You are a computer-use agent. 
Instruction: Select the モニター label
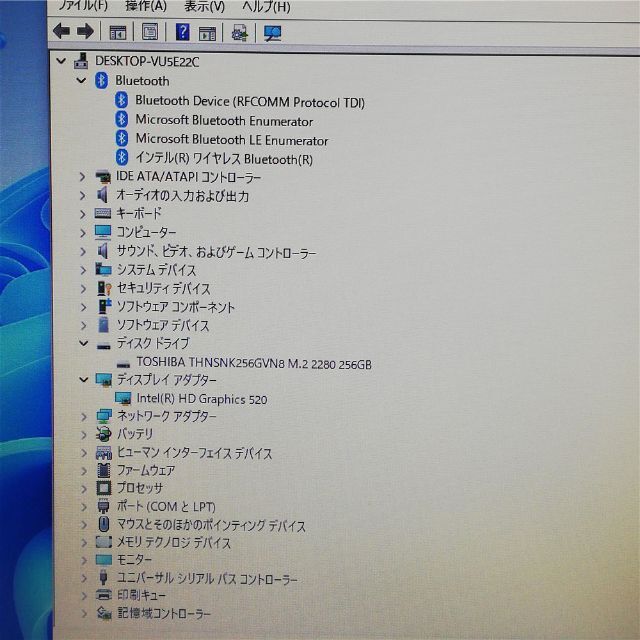click(134, 560)
